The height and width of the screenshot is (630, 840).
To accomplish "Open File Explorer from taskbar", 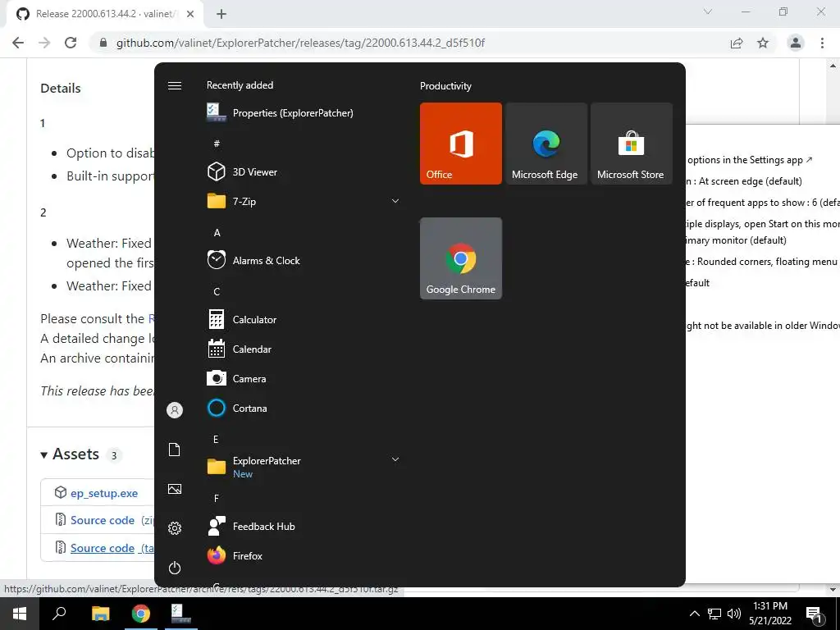I will (100, 614).
